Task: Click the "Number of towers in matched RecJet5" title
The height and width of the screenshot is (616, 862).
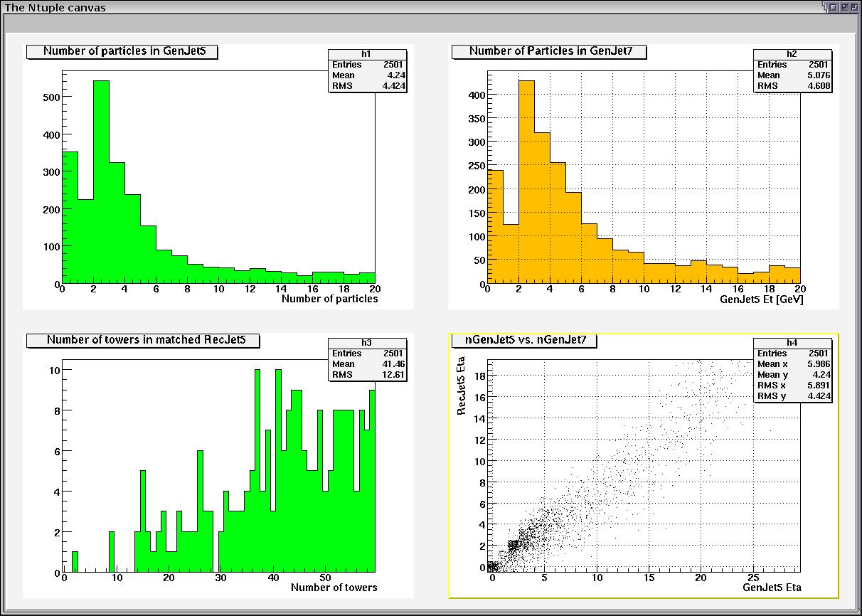Action: [143, 340]
